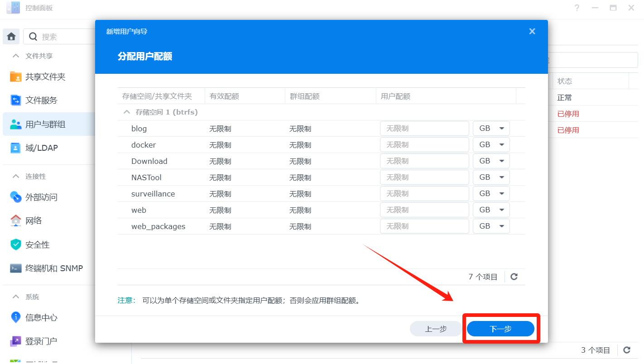
Task: Open 信息中心 info center icon
Action: [16, 317]
